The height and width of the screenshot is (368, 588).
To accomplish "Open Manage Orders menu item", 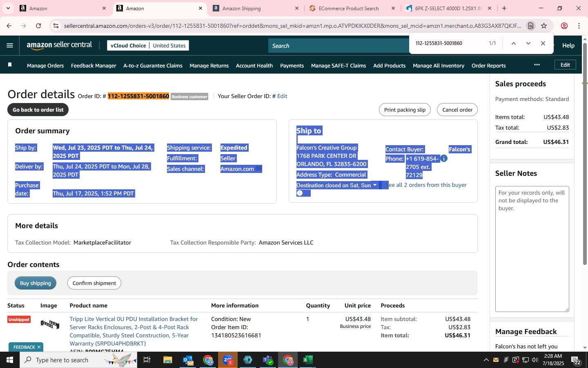I will point(45,65).
